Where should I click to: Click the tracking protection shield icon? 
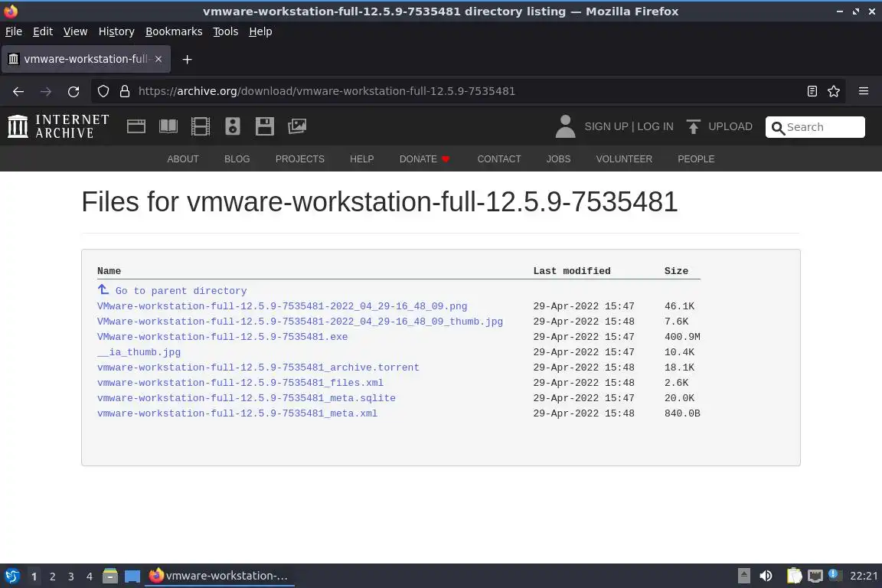pyautogui.click(x=103, y=91)
